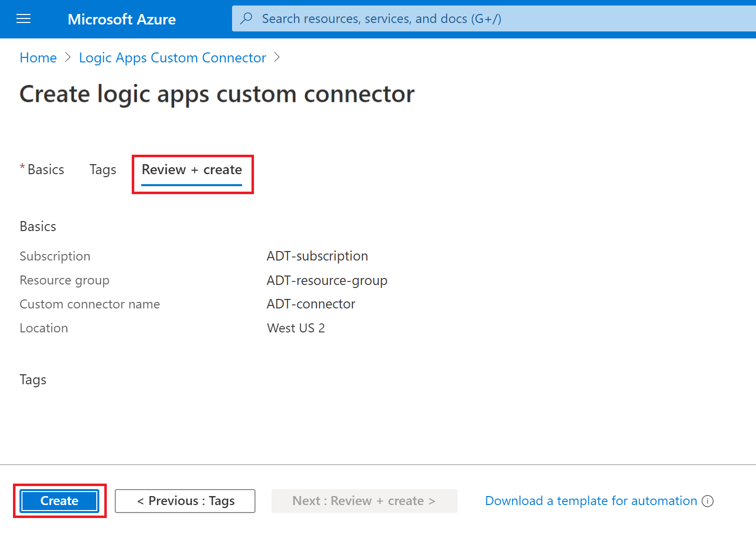Click the chevron after Logic Apps Custom Connector
The width and height of the screenshot is (756, 534).
pyautogui.click(x=277, y=57)
